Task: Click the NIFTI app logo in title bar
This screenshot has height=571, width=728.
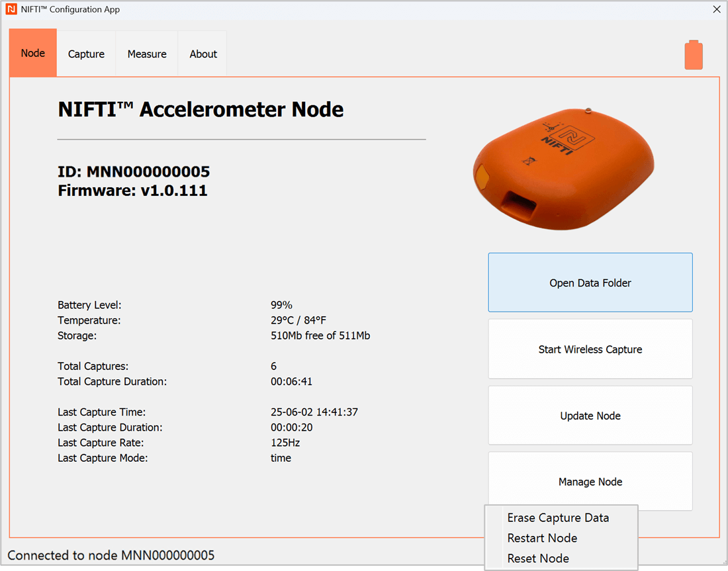Action: 11,9
